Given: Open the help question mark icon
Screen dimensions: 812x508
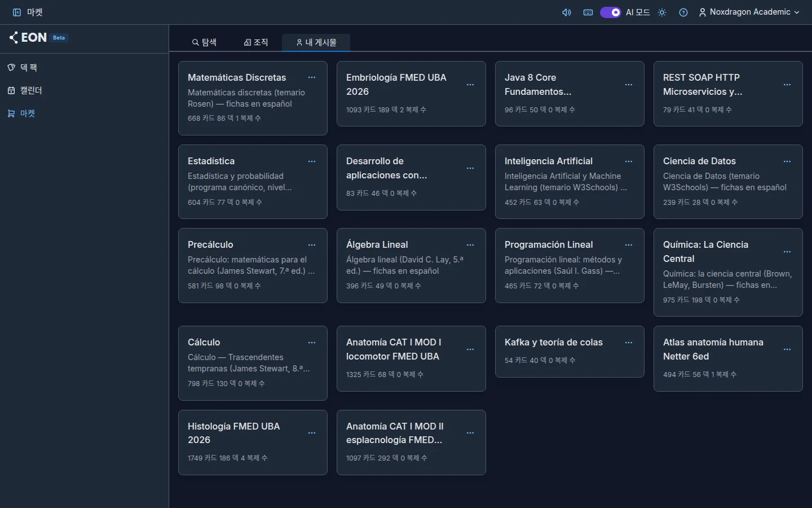Looking at the screenshot, I should [683, 12].
